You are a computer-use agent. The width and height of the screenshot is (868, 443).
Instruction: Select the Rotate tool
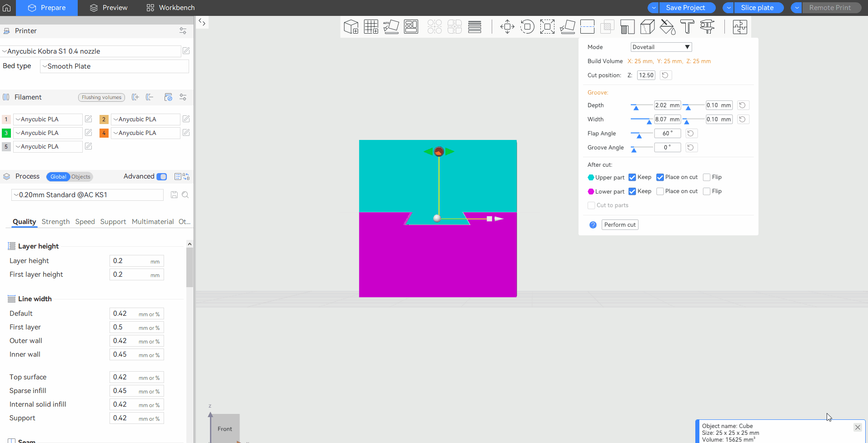pos(527,27)
